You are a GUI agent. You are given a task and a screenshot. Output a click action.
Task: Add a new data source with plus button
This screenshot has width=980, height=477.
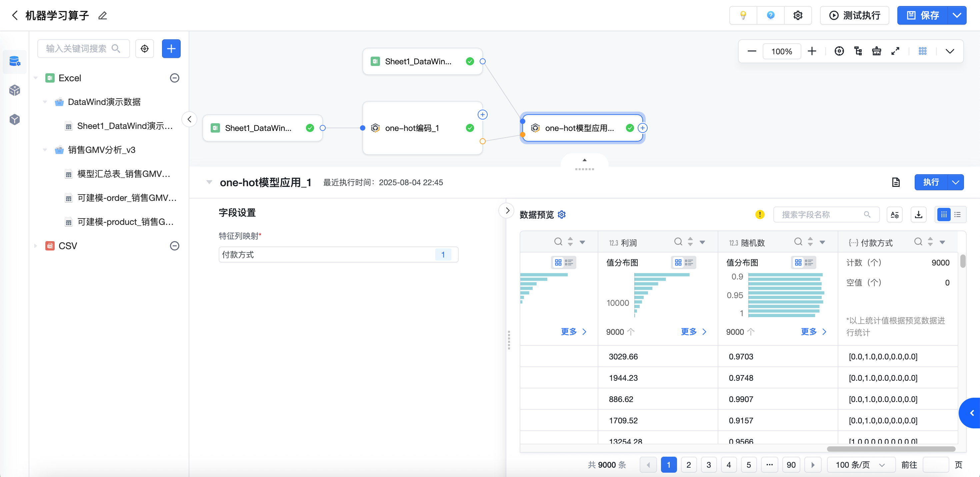click(x=171, y=49)
